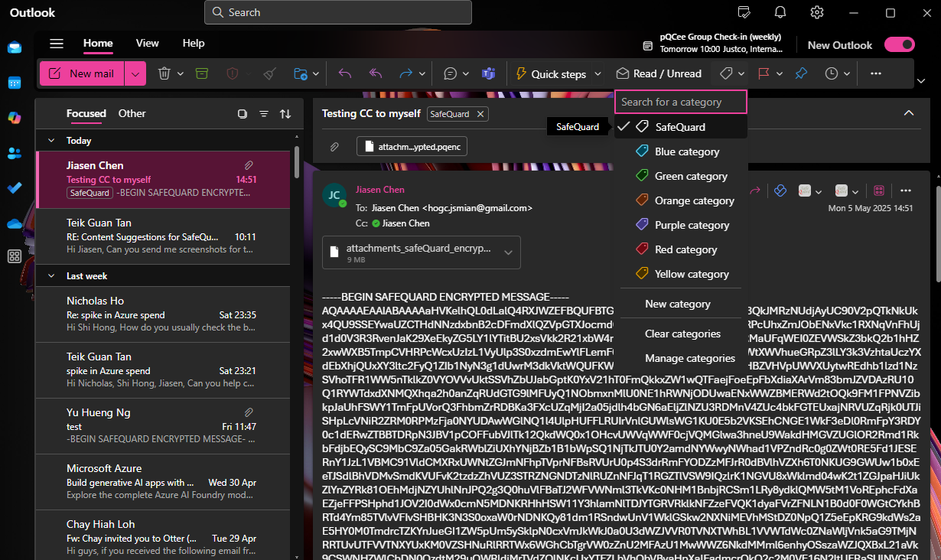Open the People contacts module
This screenshot has height=560, width=941.
pyautogui.click(x=15, y=153)
